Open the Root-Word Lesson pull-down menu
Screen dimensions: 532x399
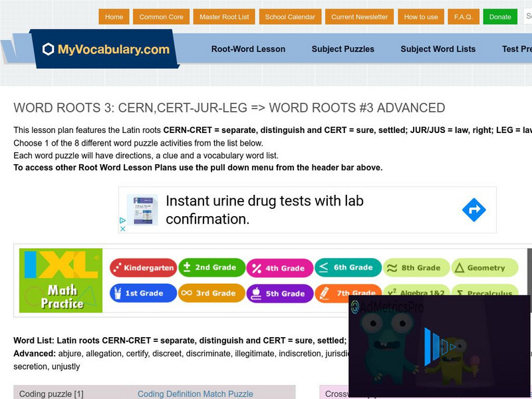[x=248, y=49]
